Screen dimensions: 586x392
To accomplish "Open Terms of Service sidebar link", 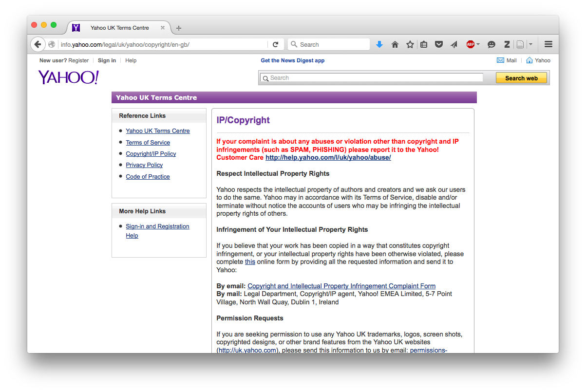I will click(148, 143).
